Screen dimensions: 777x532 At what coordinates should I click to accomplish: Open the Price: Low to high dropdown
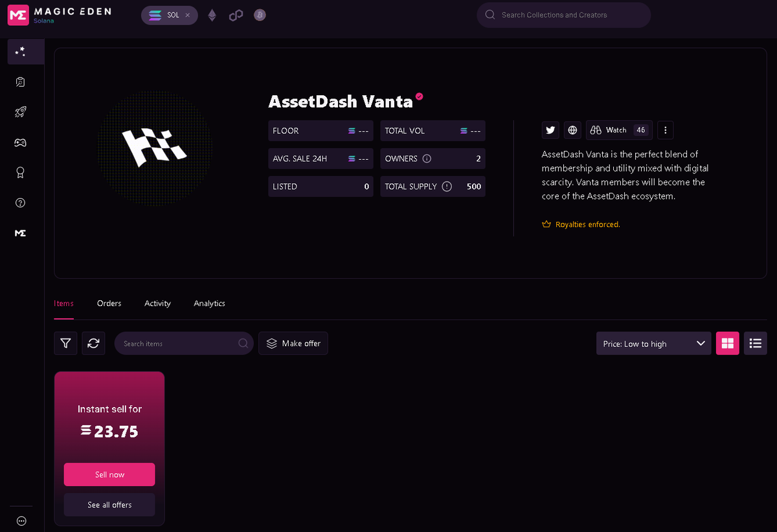click(x=653, y=344)
